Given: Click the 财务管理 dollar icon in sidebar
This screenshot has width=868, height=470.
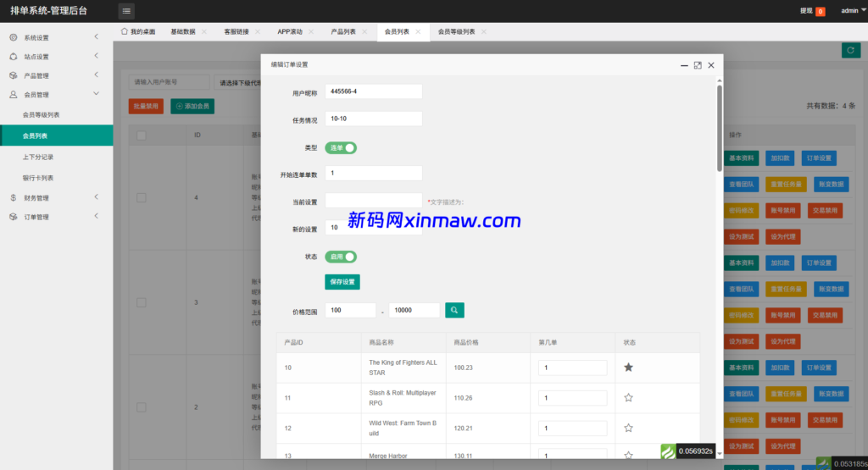Looking at the screenshot, I should coord(14,197).
